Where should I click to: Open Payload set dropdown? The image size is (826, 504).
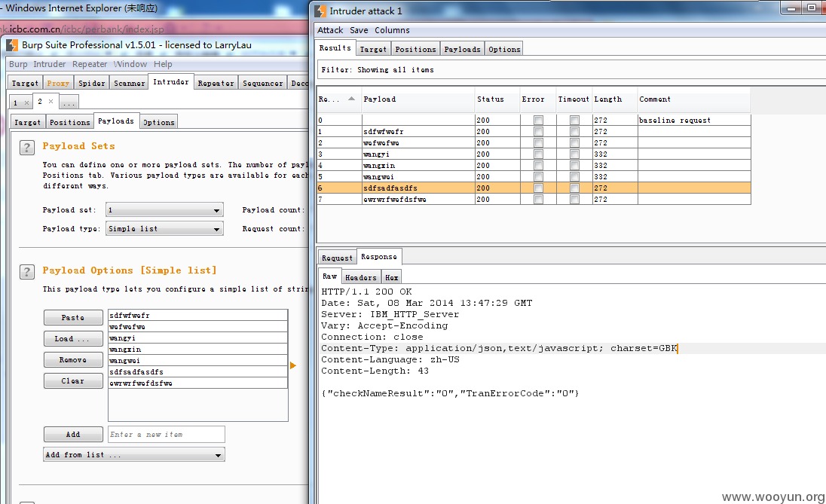point(164,210)
